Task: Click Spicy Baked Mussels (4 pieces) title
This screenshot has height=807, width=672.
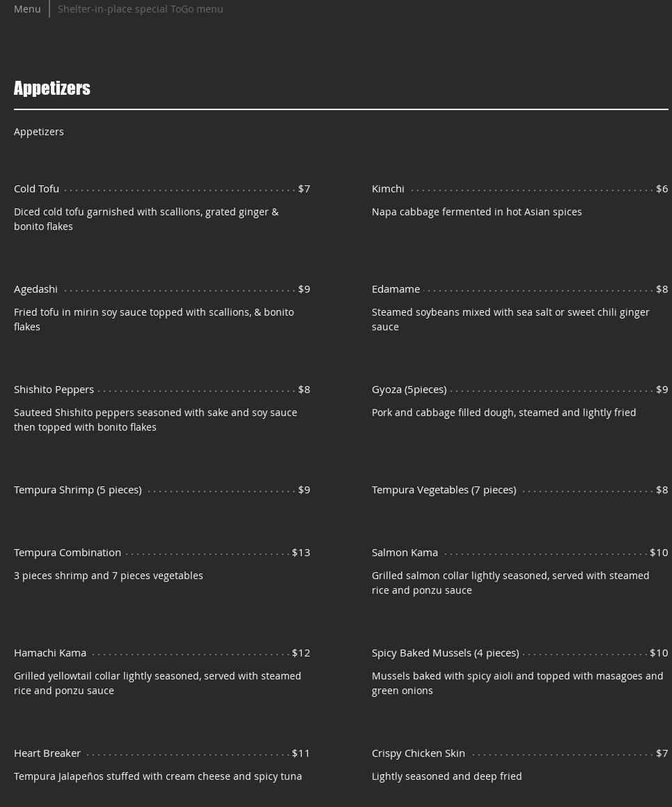Action: click(445, 652)
